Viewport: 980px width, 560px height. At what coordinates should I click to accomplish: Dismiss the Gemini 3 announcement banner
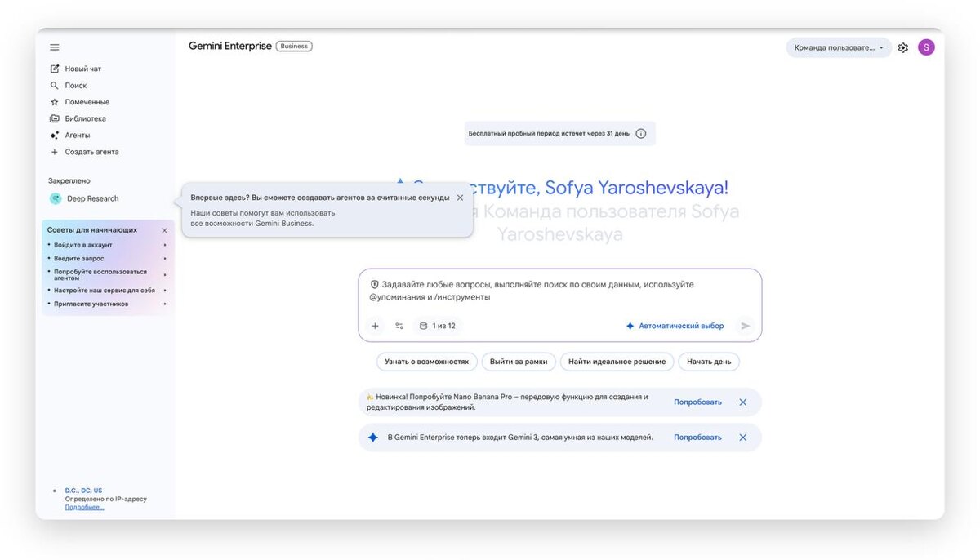743,438
